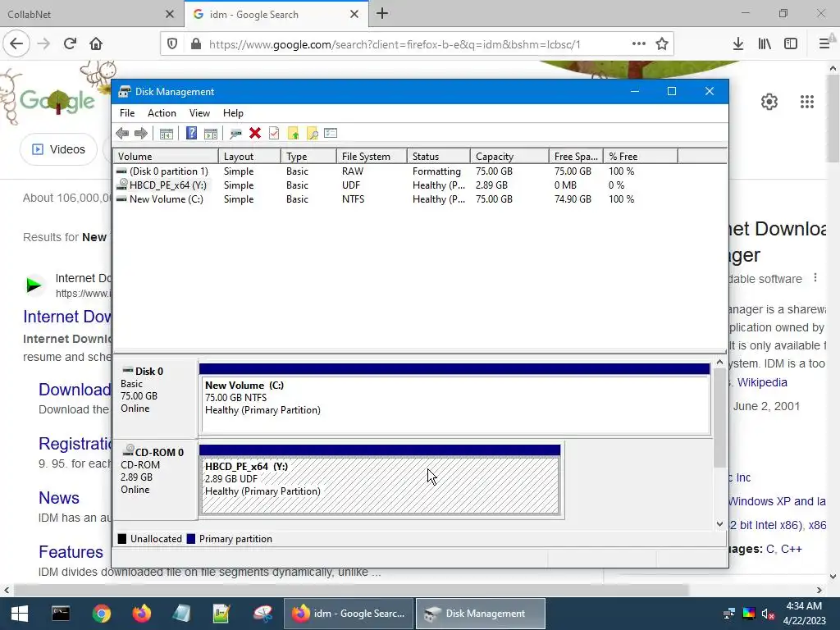This screenshot has width=840, height=630.
Task: Click scroll down arrow in disk graphical pane
Action: tap(720, 524)
